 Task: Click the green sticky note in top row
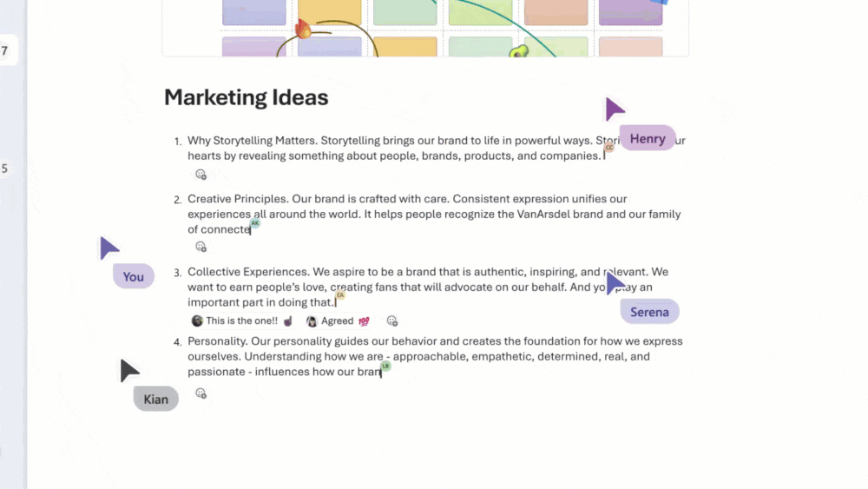click(x=404, y=12)
